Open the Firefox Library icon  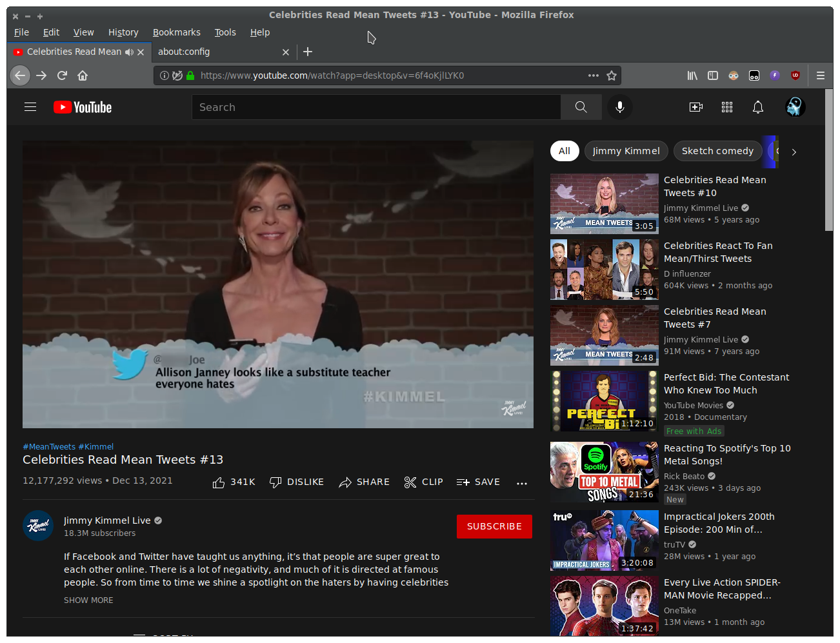point(692,75)
